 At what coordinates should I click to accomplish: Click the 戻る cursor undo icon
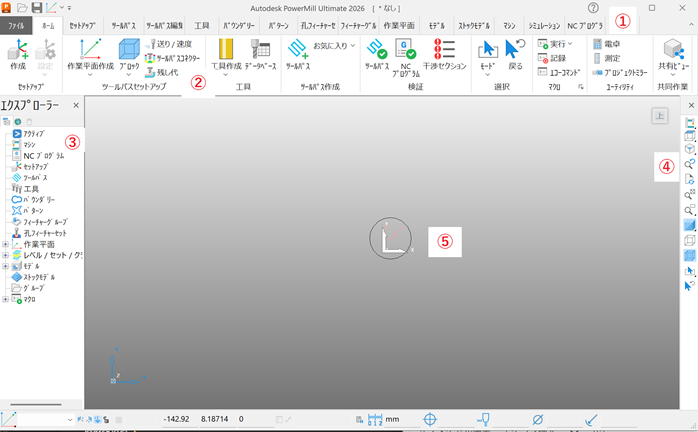click(x=515, y=49)
